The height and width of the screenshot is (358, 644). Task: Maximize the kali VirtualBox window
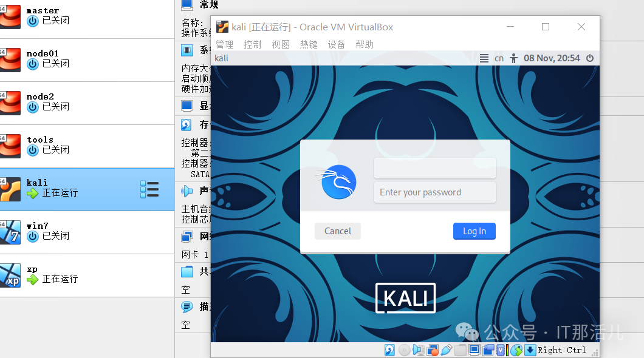point(546,27)
